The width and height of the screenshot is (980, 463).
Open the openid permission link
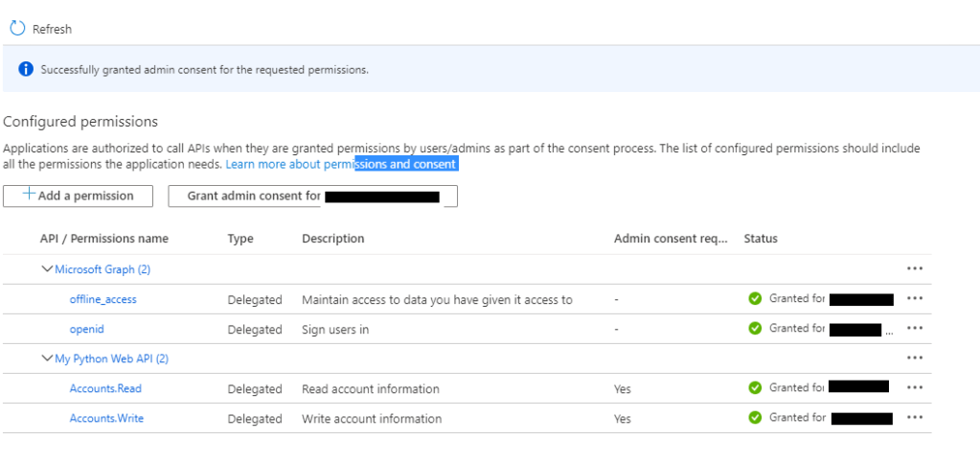tap(86, 329)
